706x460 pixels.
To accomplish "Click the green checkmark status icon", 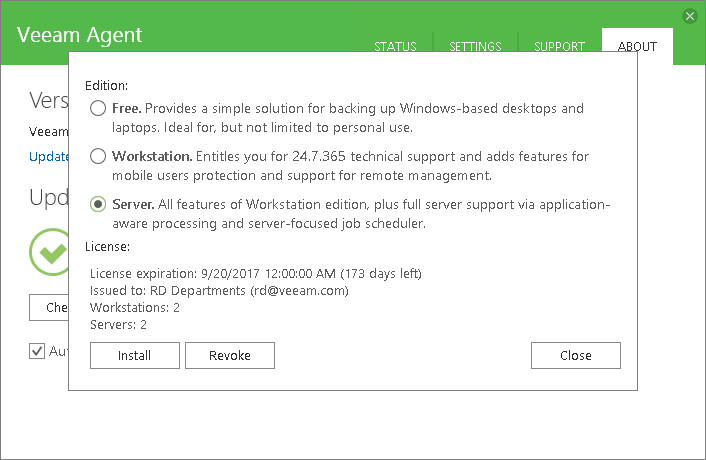I will [x=48, y=252].
